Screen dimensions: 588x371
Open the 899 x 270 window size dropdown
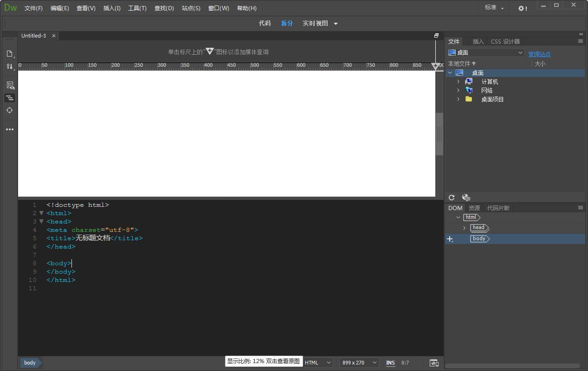359,363
